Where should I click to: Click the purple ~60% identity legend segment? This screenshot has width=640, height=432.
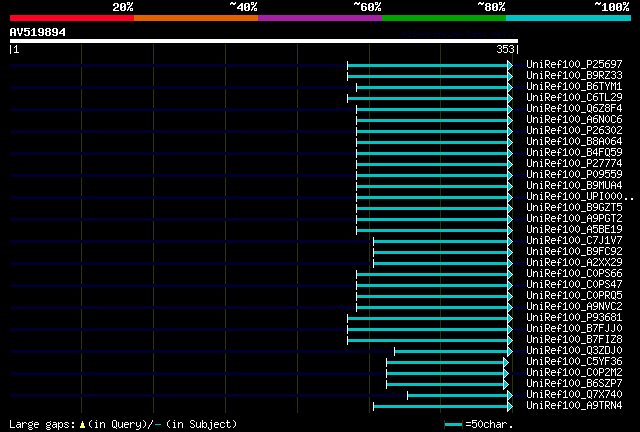pyautogui.click(x=320, y=18)
